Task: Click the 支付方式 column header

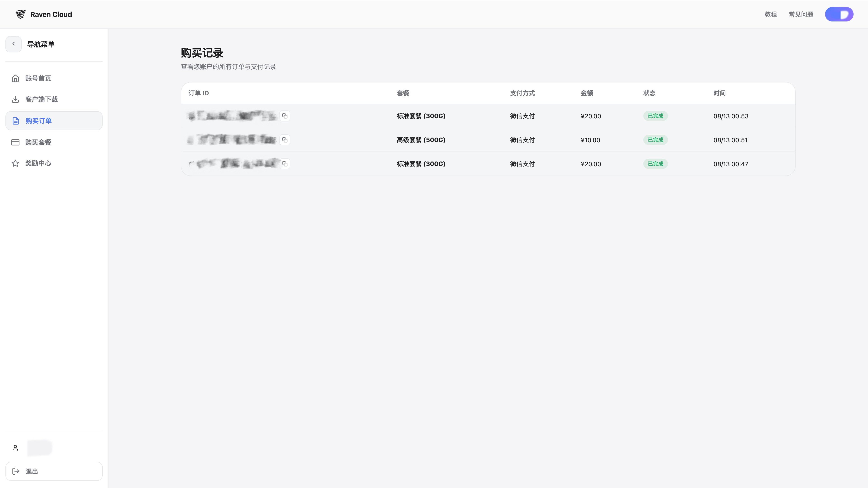Action: click(522, 93)
